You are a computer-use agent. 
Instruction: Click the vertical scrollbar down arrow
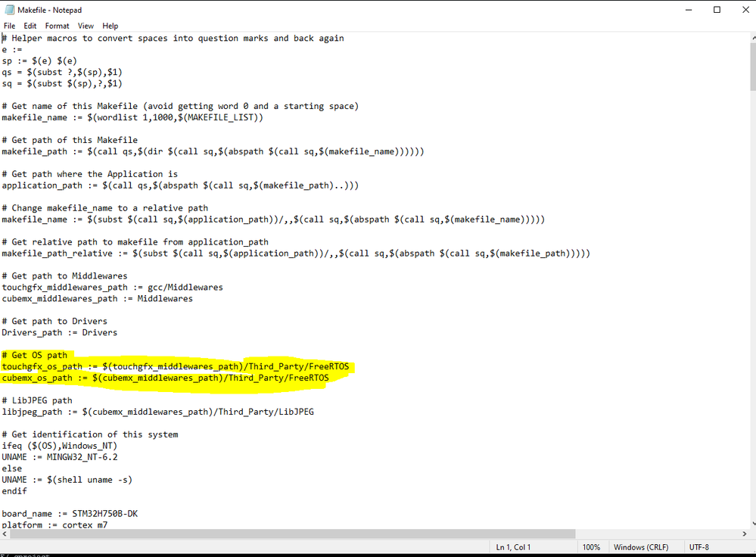(753, 523)
